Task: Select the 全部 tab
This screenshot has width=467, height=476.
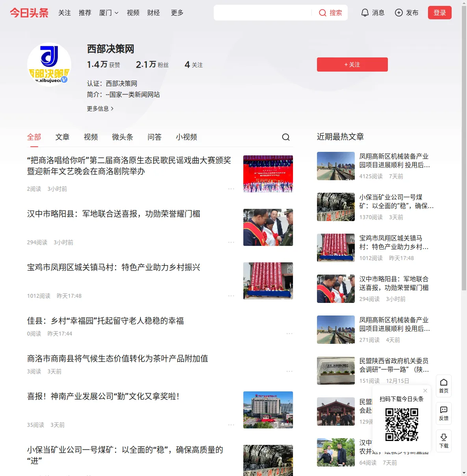Action: pyautogui.click(x=34, y=137)
